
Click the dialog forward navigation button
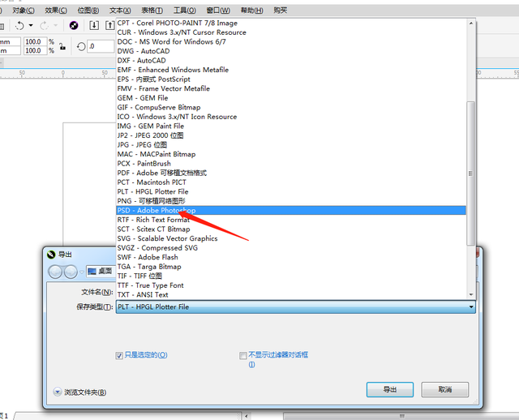point(71,272)
